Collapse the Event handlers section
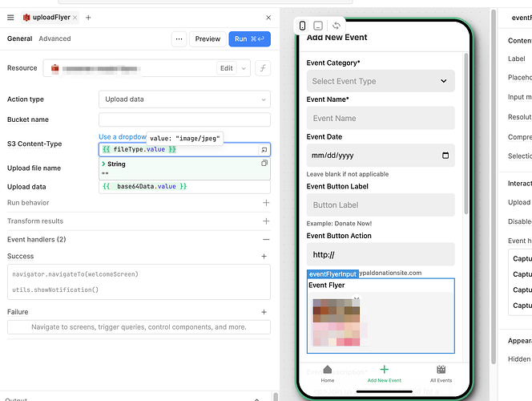Viewport: 532px width, 401px height. 266,239
